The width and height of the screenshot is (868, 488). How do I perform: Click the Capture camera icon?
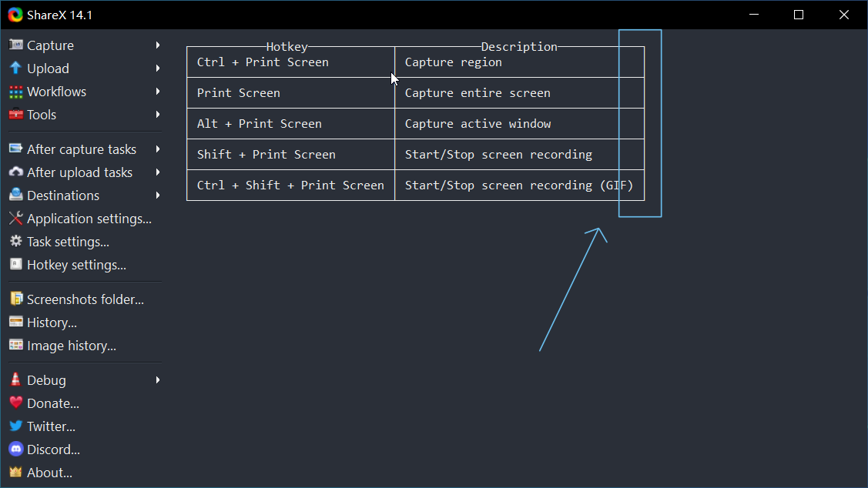click(x=15, y=45)
